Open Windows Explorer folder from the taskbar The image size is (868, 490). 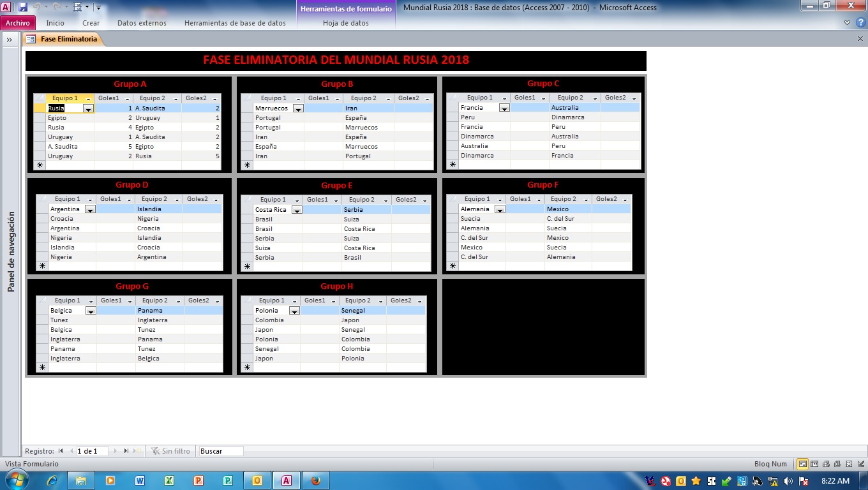click(x=81, y=480)
